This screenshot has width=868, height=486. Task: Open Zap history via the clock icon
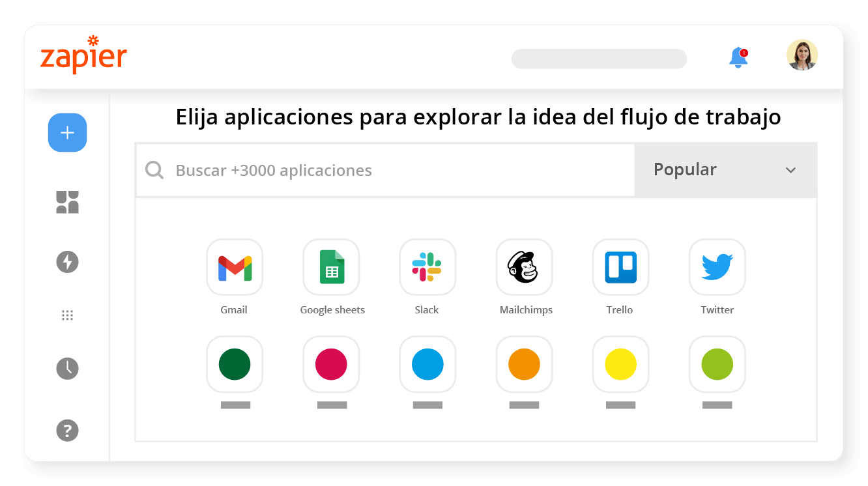(x=67, y=369)
